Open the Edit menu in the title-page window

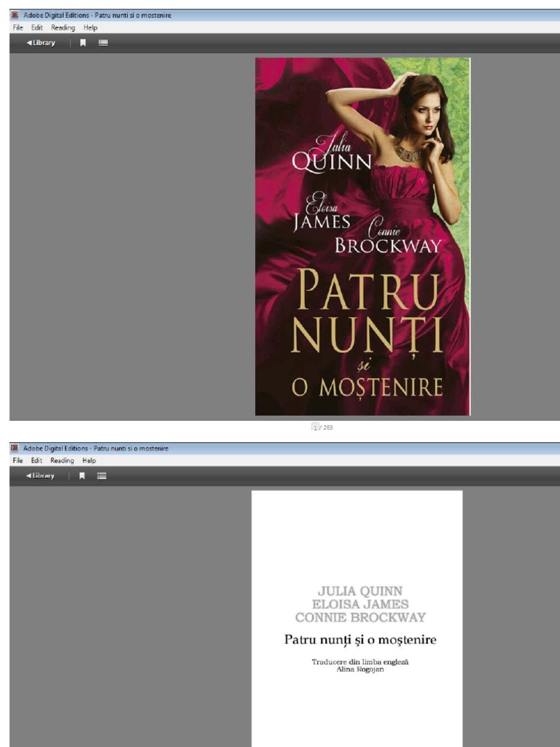(36, 461)
